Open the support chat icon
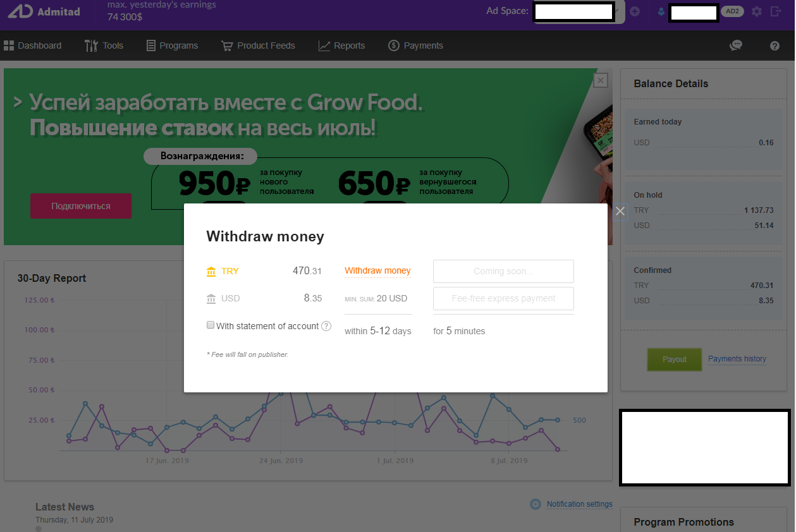The image size is (796, 532). (x=736, y=45)
